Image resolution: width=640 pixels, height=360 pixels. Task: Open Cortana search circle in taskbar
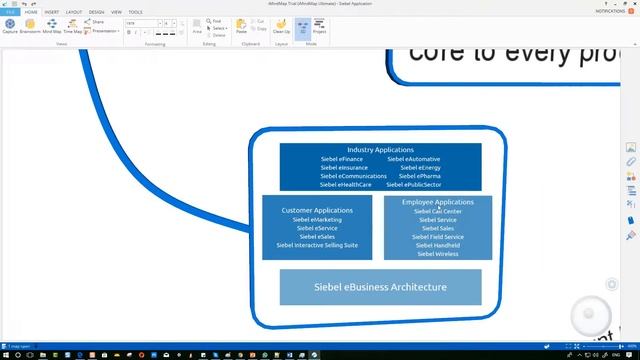pos(18,355)
